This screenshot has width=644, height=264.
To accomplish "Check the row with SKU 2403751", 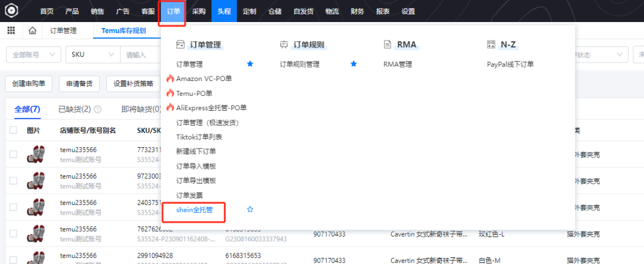I will tap(14, 207).
